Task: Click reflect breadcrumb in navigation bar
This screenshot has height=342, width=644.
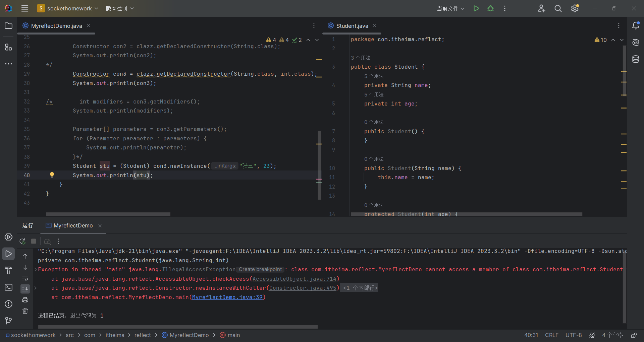Action: point(143,335)
